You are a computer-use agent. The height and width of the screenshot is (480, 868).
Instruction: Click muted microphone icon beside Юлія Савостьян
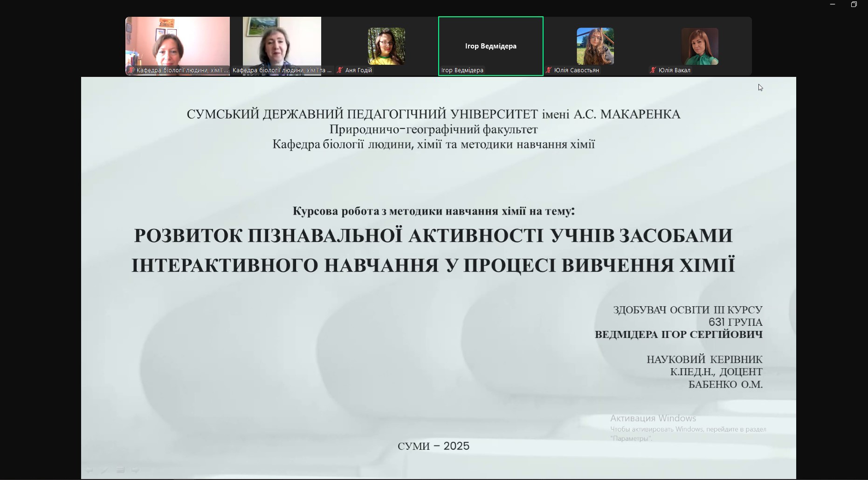(549, 70)
